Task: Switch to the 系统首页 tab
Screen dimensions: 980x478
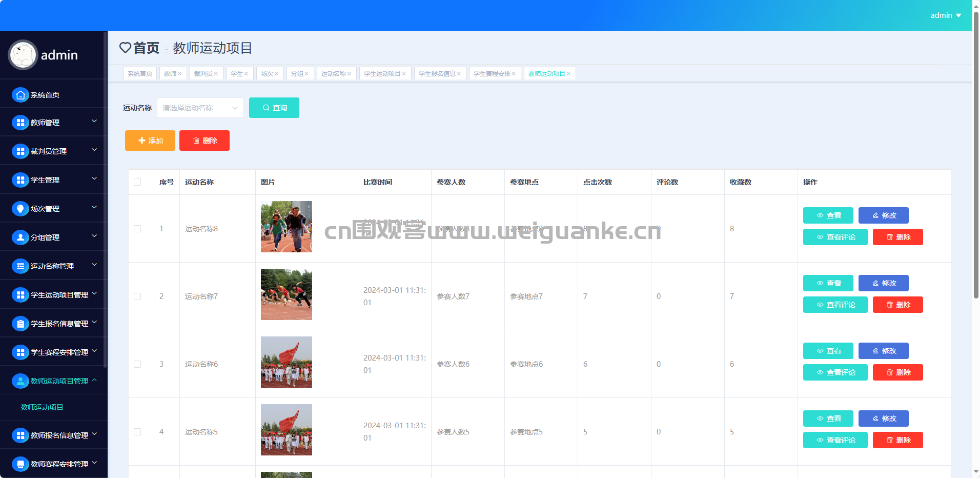Action: (x=140, y=74)
